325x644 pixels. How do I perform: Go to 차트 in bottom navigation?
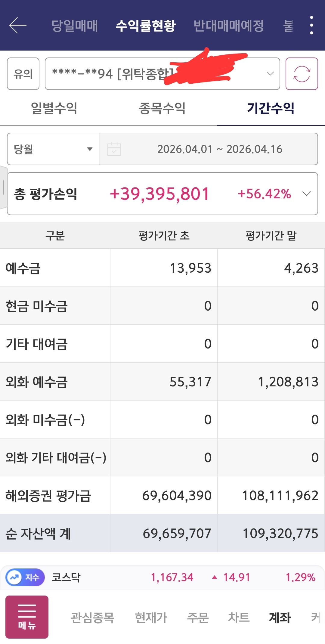[x=239, y=618]
